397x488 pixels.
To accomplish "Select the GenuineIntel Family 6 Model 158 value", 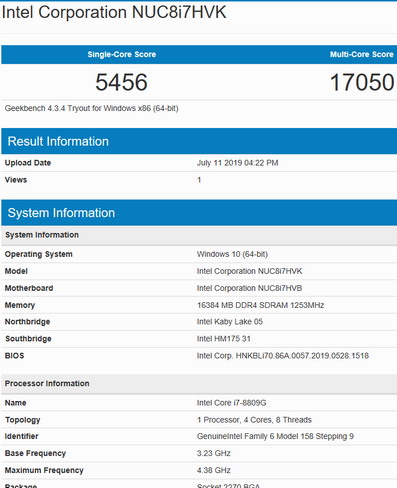I will coord(275,436).
